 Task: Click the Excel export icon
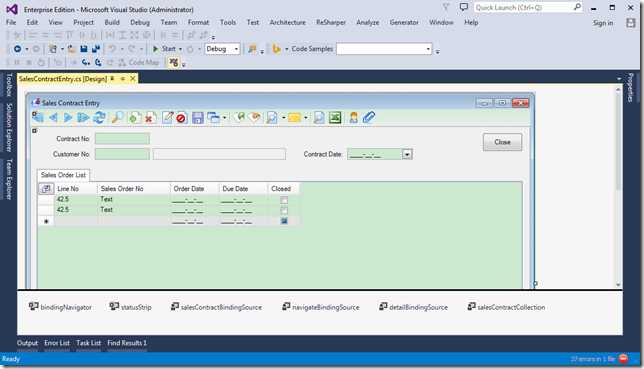click(335, 118)
